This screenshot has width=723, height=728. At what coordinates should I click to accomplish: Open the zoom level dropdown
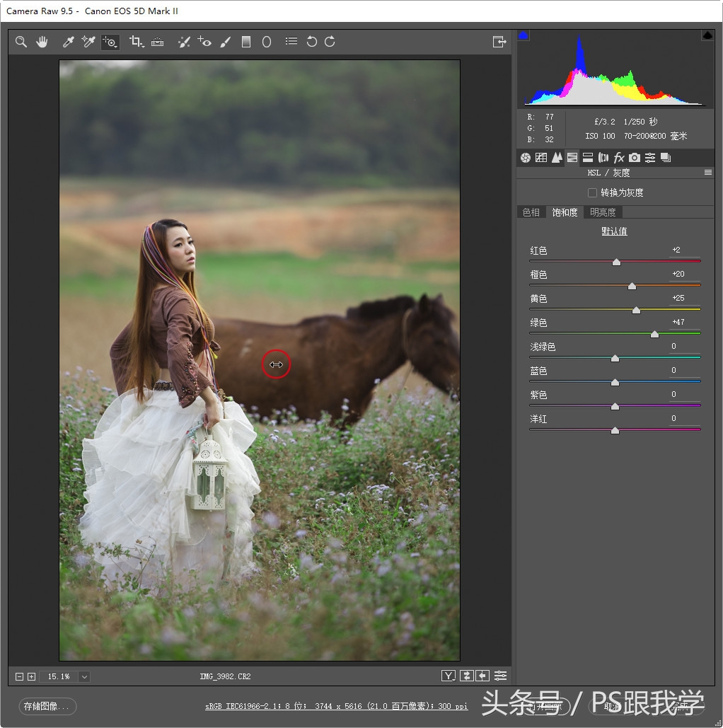[x=83, y=676]
